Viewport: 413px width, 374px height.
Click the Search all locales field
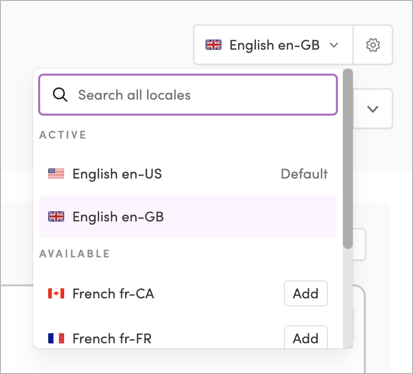tap(188, 95)
